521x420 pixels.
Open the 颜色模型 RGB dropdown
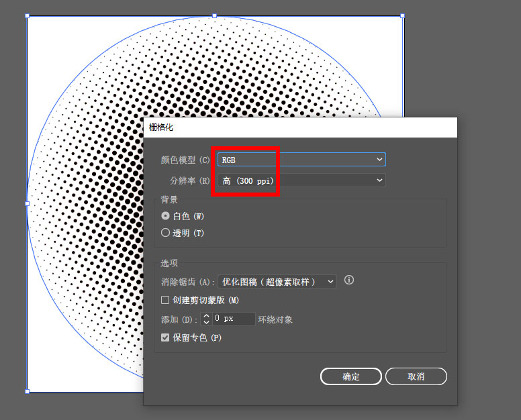[x=301, y=160]
